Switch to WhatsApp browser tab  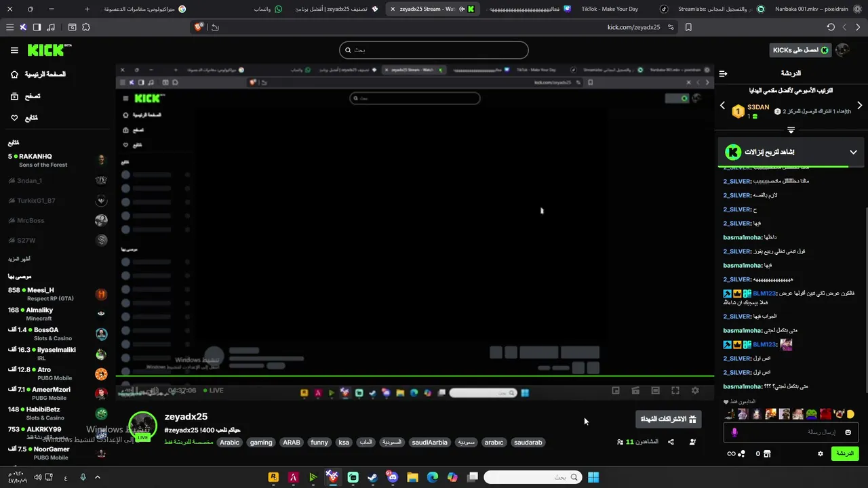click(x=268, y=9)
